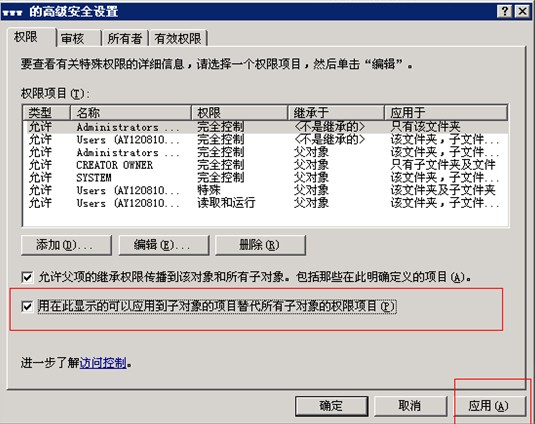Sort by the 继承于 column header
535x424 pixels.
[336, 113]
